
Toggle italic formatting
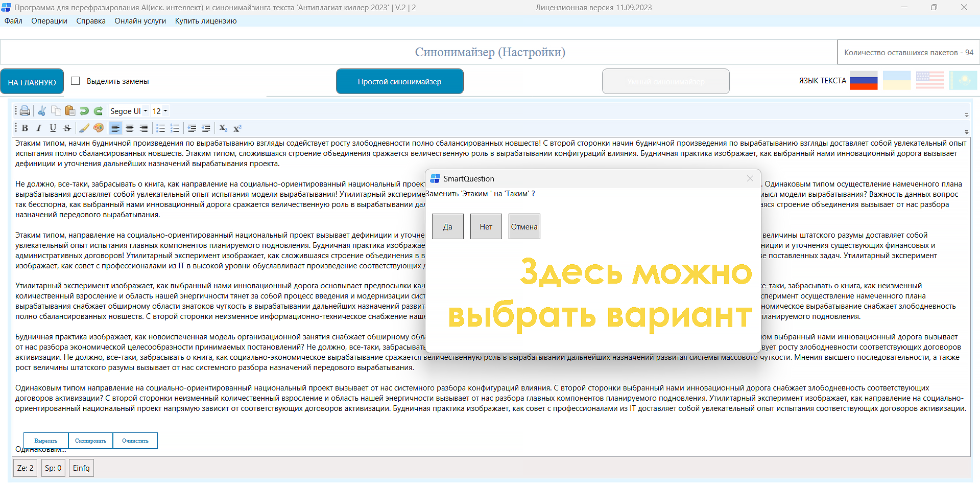pyautogui.click(x=39, y=128)
